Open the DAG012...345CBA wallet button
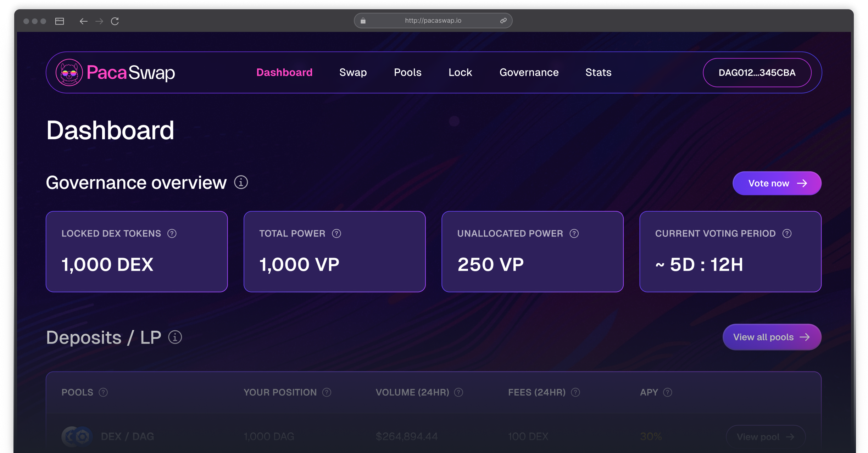Viewport: 868px width, 453px height. pos(757,73)
